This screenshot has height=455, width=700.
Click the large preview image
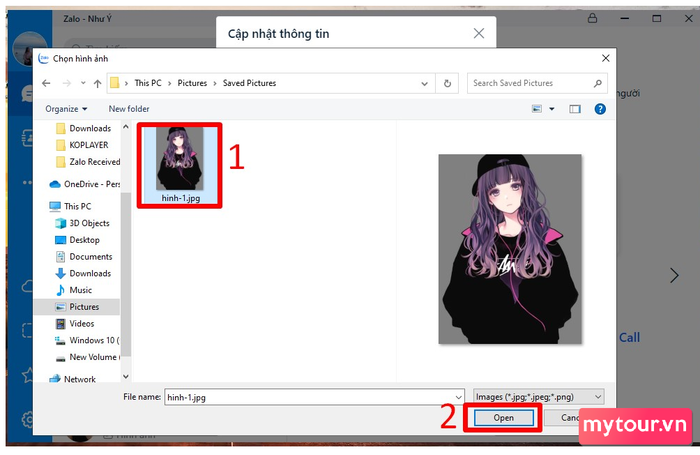coord(510,249)
